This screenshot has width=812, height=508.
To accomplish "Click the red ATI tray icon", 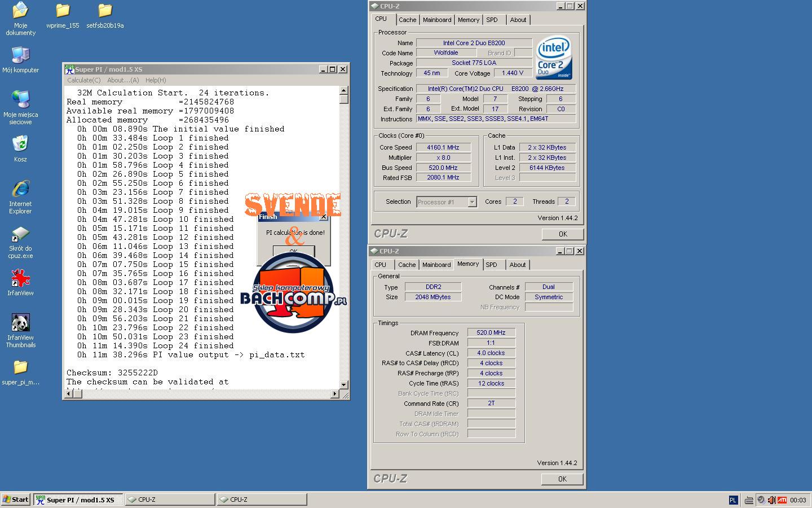I will click(x=782, y=500).
